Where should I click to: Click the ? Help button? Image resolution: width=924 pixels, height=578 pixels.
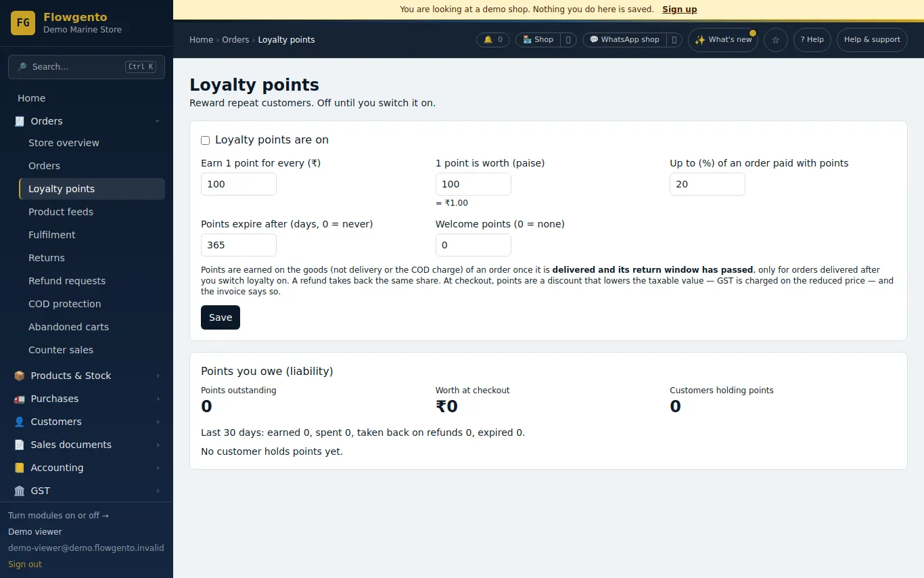(812, 40)
